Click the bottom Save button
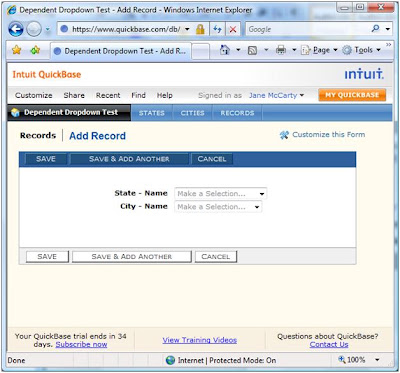Viewport: 400px width, 373px height. 47,256
